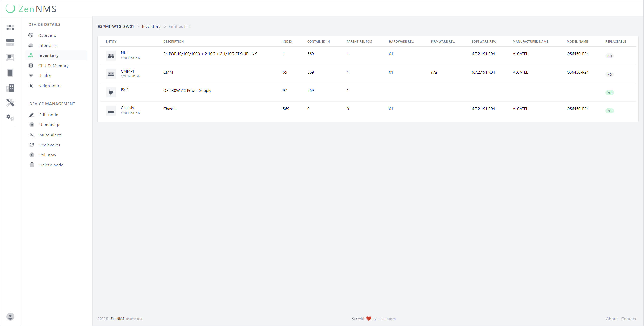
Task: Click the NI-1 module icon
Action: pyautogui.click(x=111, y=56)
